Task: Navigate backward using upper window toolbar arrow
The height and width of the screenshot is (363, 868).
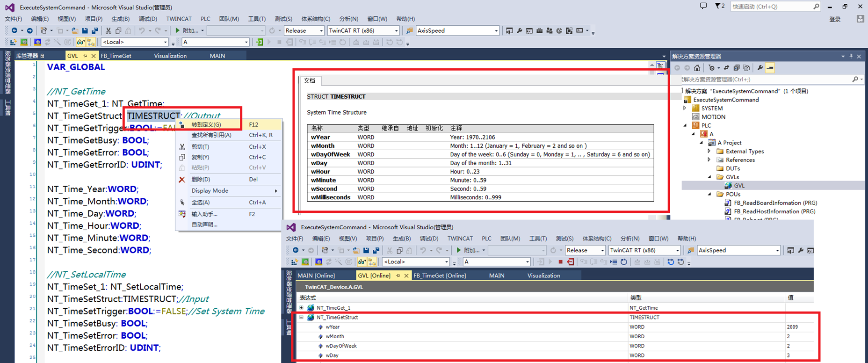Action: click(x=14, y=30)
